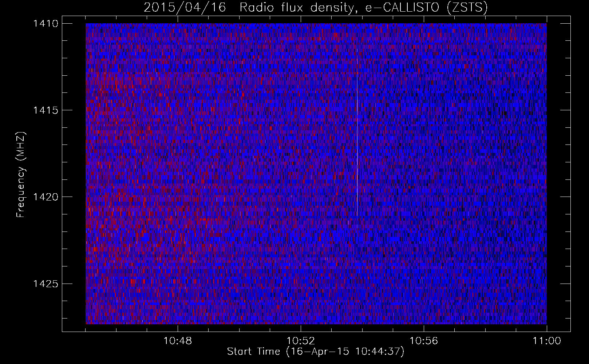Click the 1410 frequency tick label
This screenshot has width=589, height=364.
tap(46, 24)
